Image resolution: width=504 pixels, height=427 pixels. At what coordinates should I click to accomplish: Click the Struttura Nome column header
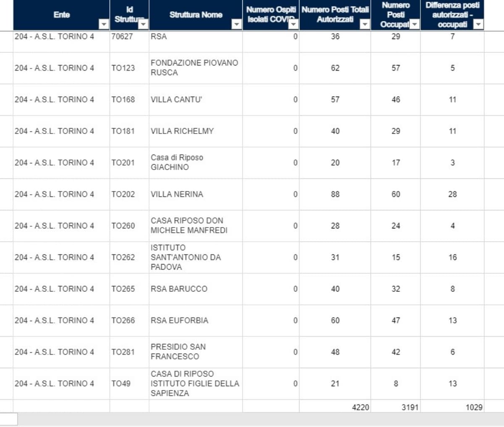195,15
